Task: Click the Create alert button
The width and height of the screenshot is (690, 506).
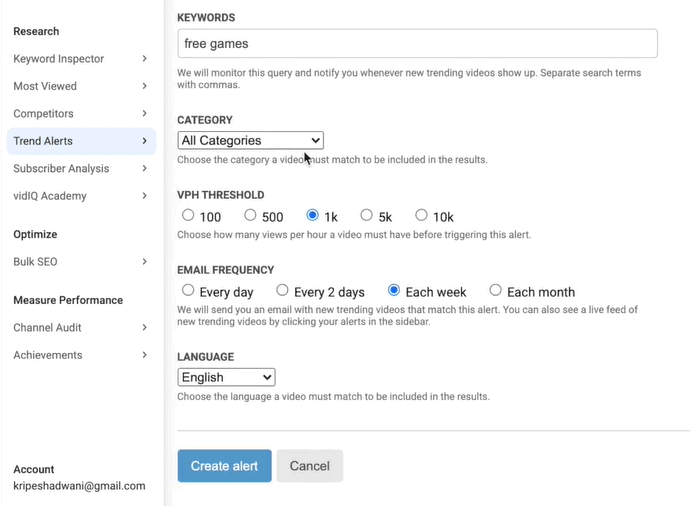Action: tap(224, 466)
